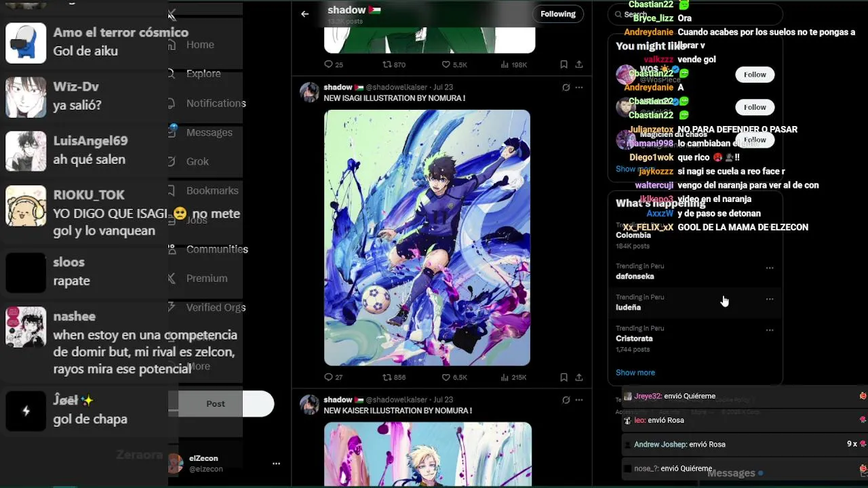View analytics of the post with 198K views

(x=514, y=64)
